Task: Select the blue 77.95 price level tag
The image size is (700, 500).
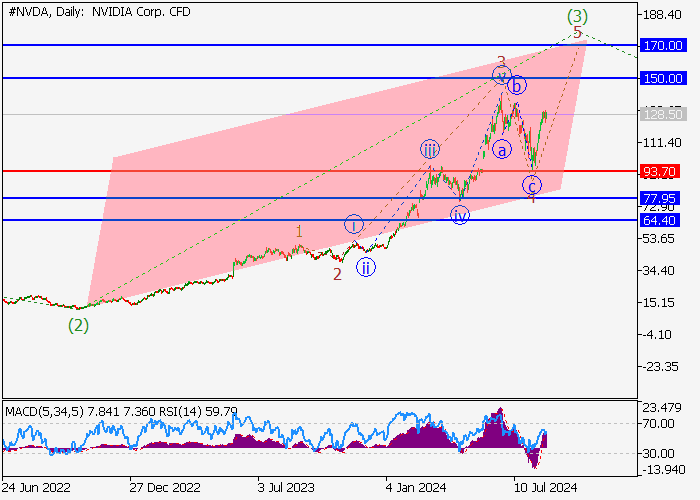Action: [660, 198]
